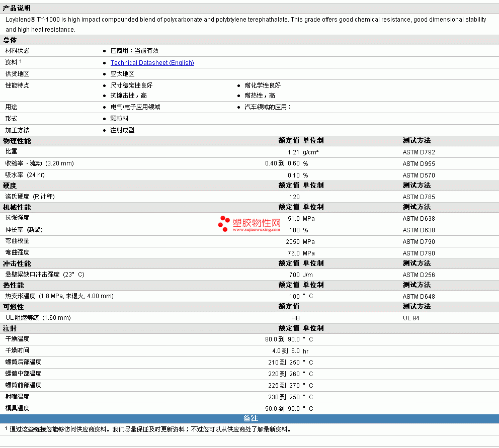Click the 产品说明 section header
The image size is (499, 448).
(x=17, y=8)
